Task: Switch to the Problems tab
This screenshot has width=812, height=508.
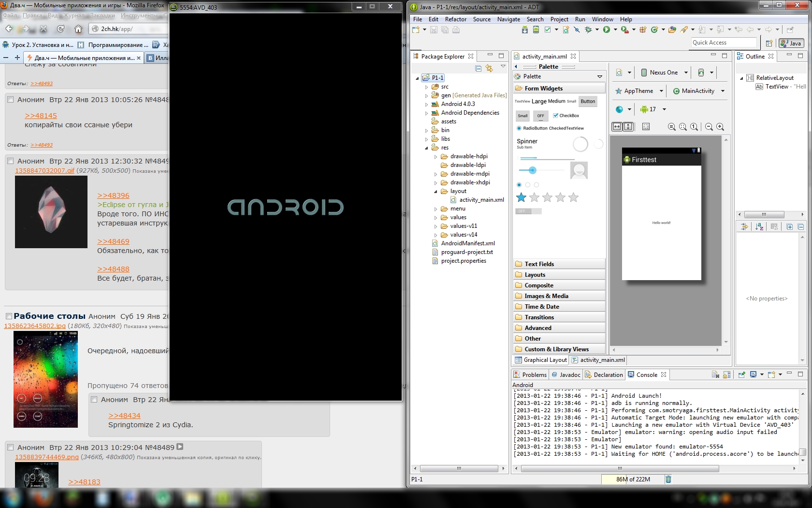Action: coord(530,374)
